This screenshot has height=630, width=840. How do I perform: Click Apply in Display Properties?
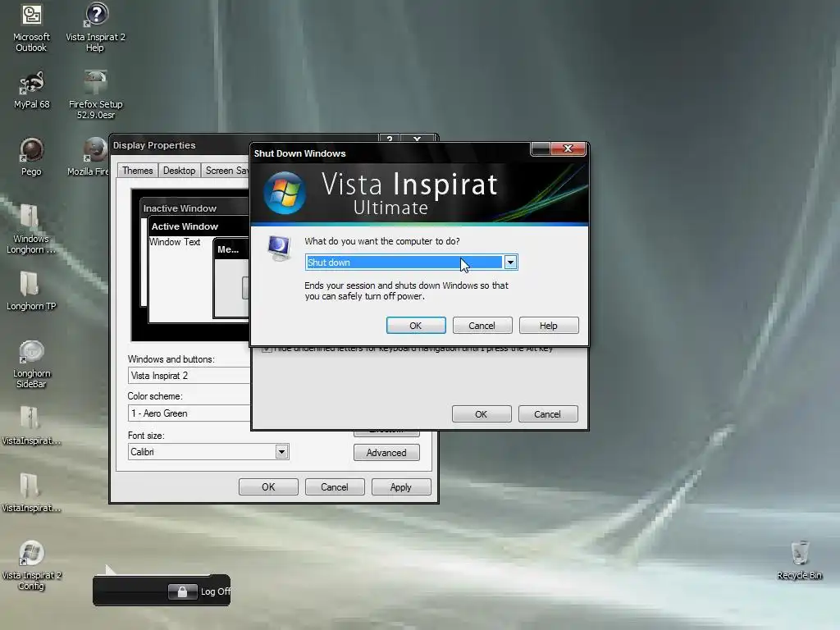point(400,487)
